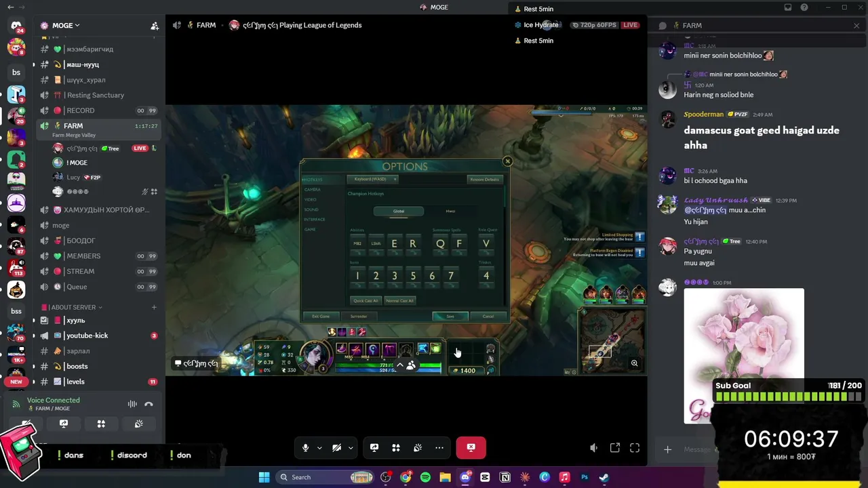Open the Discord inbox icon
The width and height of the screenshot is (868, 488).
[788, 7]
